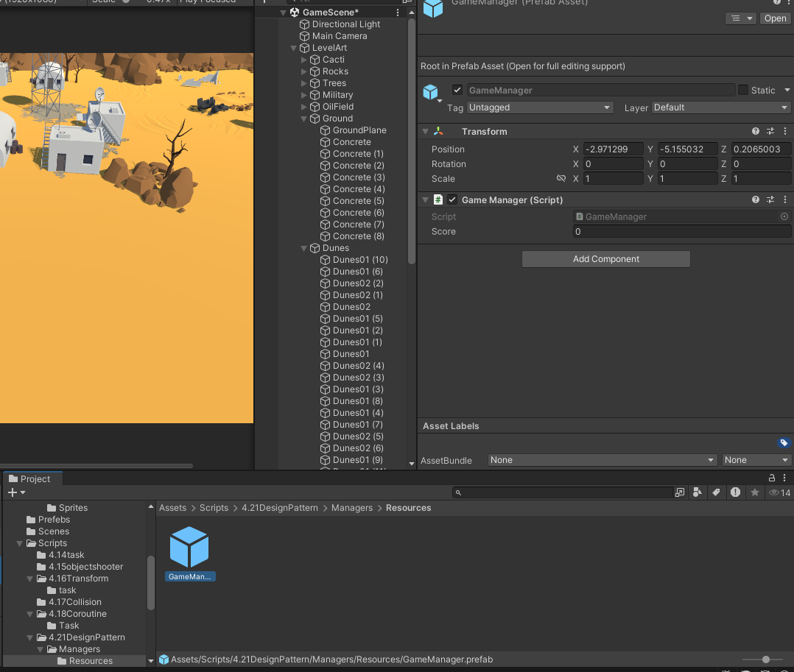
Task: Open the AssetBundle name dropdown
Action: [x=602, y=460]
